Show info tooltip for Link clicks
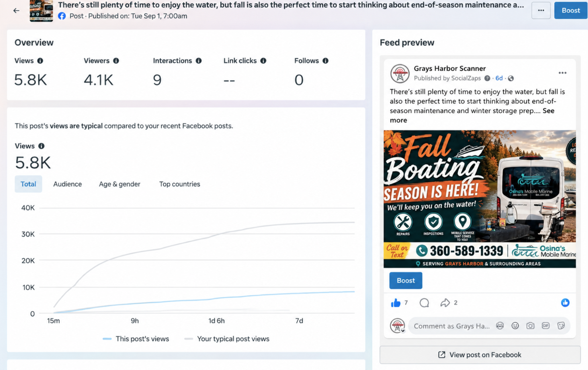This screenshot has height=370, width=588. (x=263, y=61)
